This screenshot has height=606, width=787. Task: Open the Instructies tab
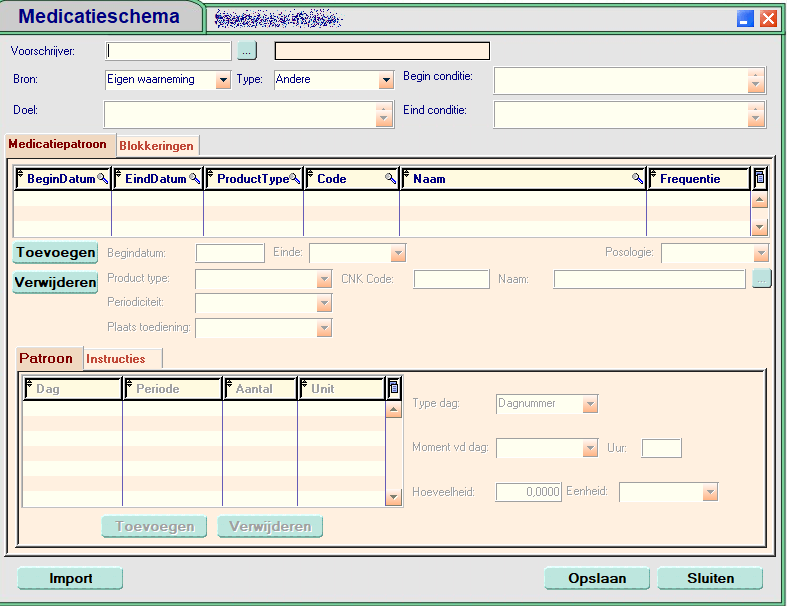pyautogui.click(x=116, y=359)
